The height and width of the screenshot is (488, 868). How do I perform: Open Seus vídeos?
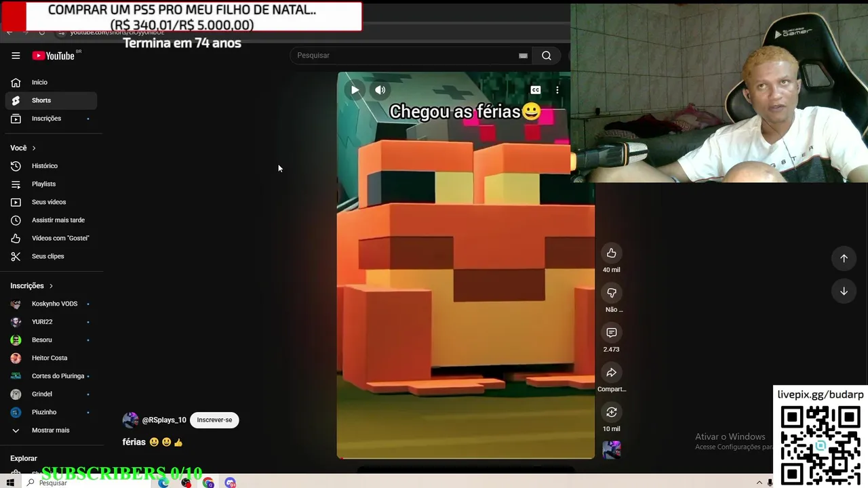[52, 202]
